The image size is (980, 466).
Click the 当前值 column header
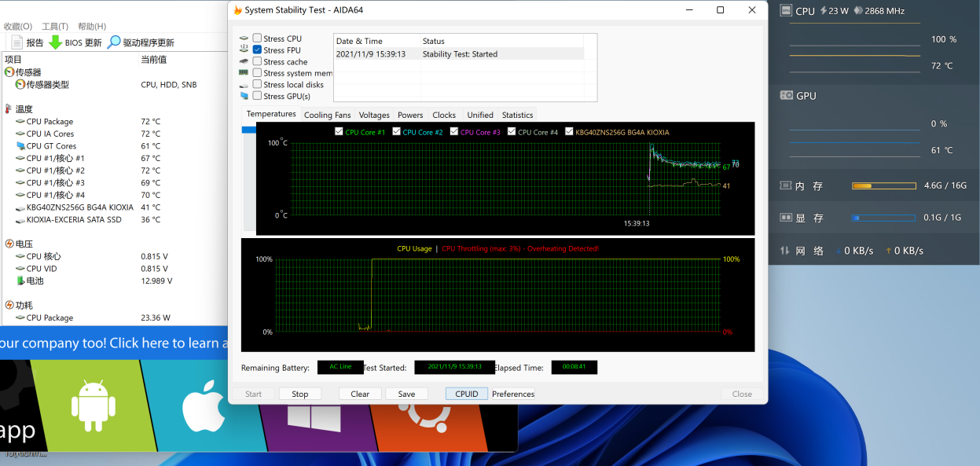point(182,60)
